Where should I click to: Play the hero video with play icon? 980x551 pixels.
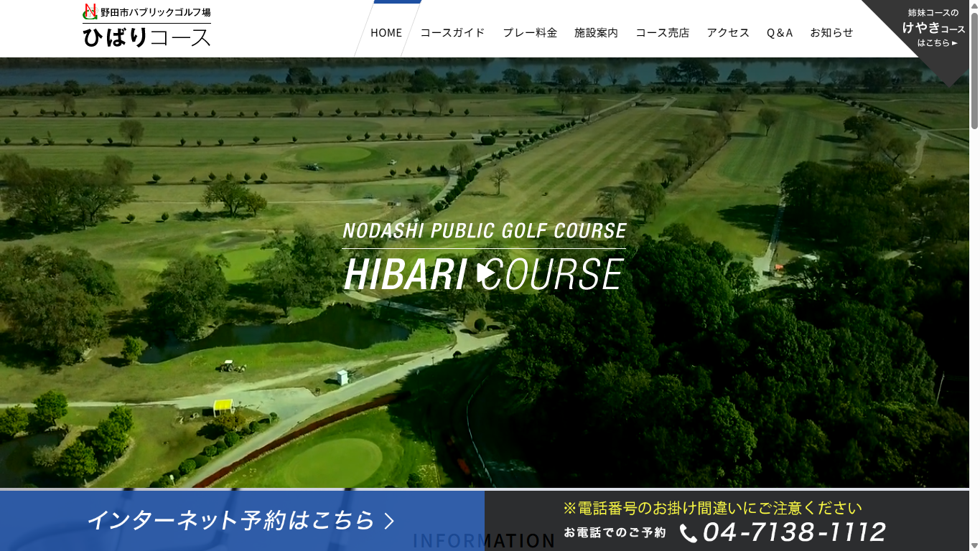[487, 273]
